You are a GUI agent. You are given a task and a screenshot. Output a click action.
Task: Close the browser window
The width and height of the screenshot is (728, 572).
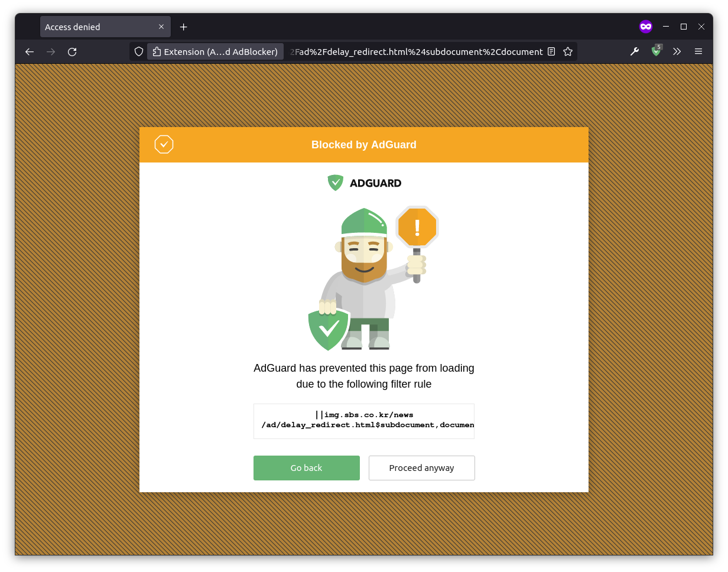(x=701, y=27)
